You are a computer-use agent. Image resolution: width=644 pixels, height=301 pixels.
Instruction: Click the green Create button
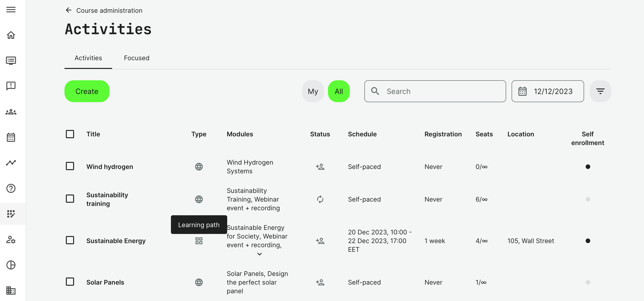click(87, 91)
